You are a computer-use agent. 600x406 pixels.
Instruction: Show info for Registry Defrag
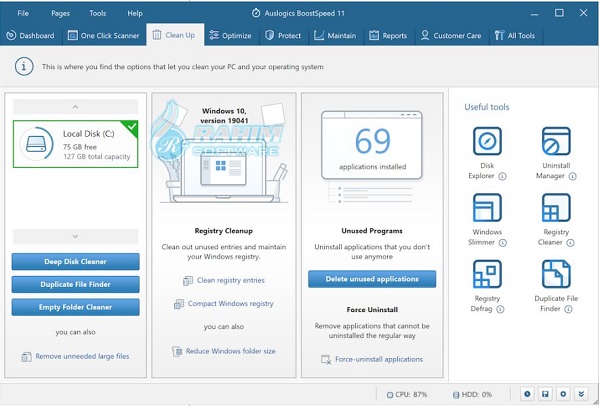500,309
